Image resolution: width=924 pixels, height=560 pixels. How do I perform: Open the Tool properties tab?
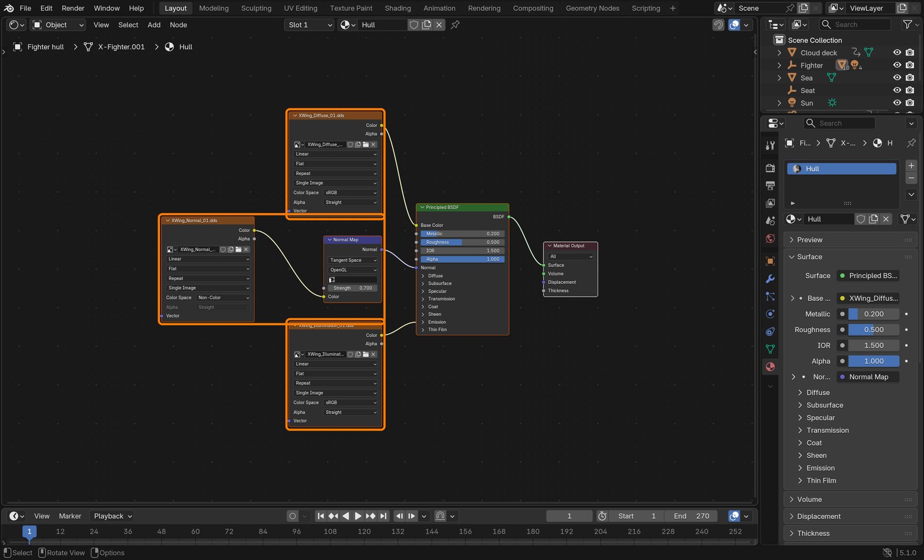pyautogui.click(x=770, y=146)
